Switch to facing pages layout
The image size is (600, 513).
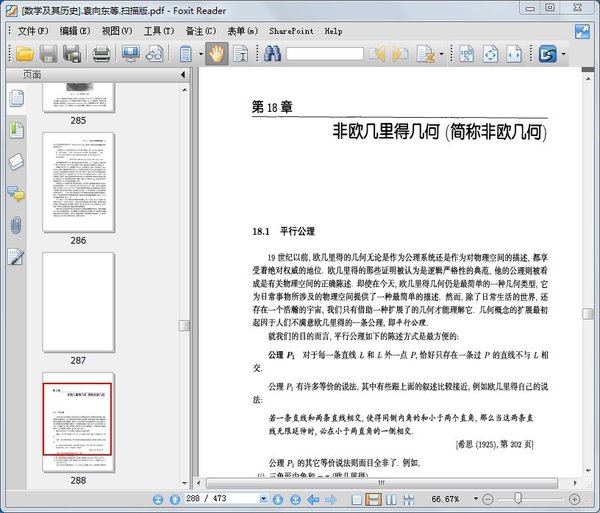(x=391, y=499)
